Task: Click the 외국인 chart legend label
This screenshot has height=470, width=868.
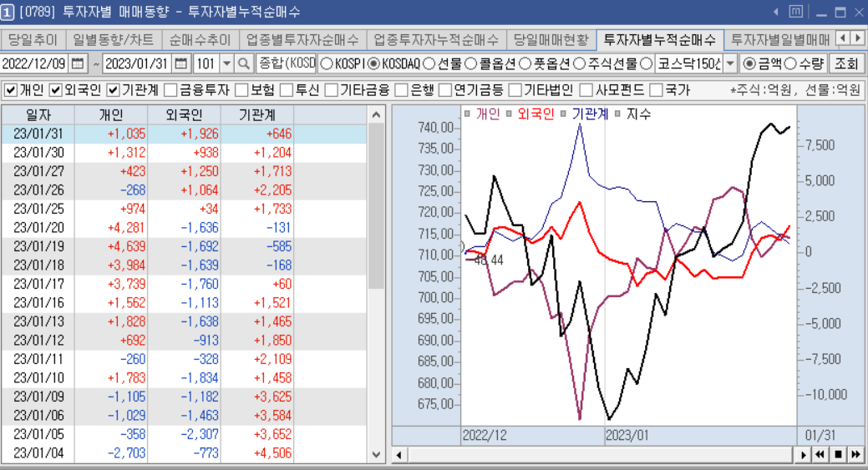Action: (x=536, y=114)
